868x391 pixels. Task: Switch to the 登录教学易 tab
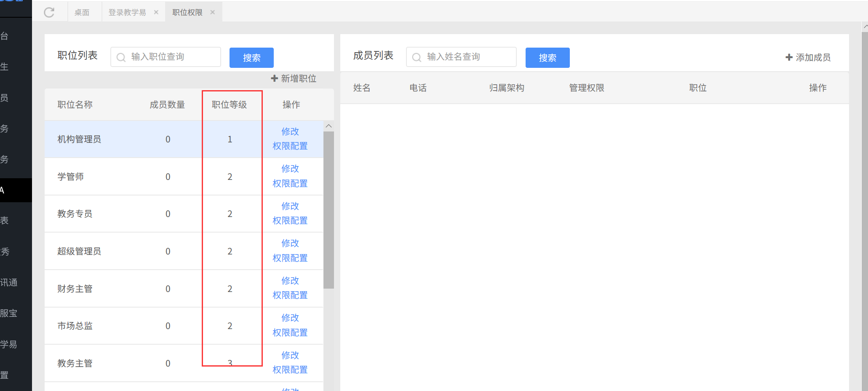click(x=127, y=12)
